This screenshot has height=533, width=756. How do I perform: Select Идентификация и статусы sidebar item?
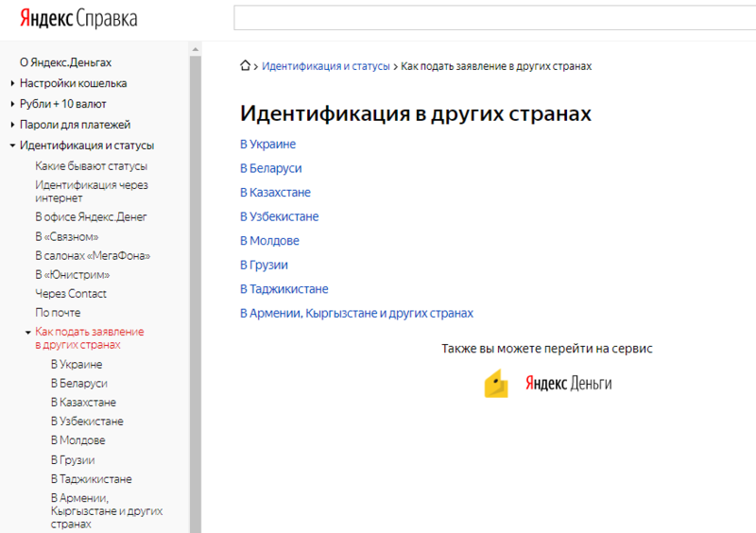87,146
